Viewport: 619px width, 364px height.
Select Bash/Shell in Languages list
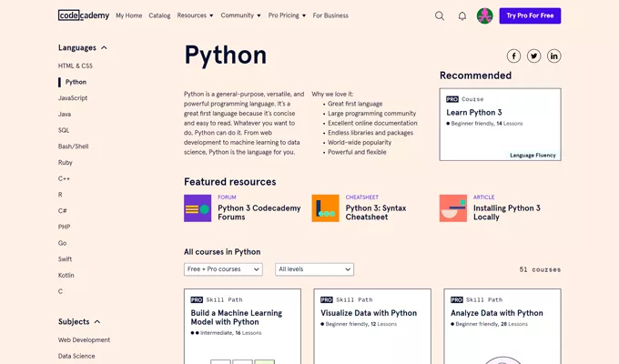73,147
